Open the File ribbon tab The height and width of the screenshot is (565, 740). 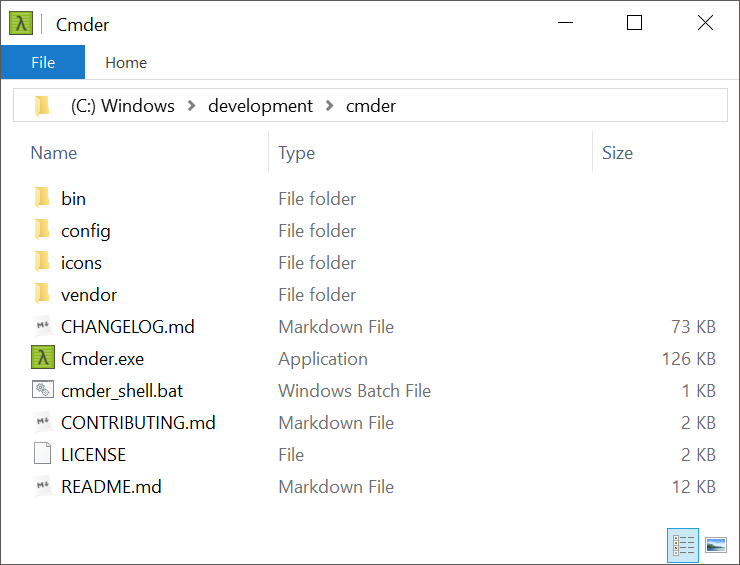(43, 62)
